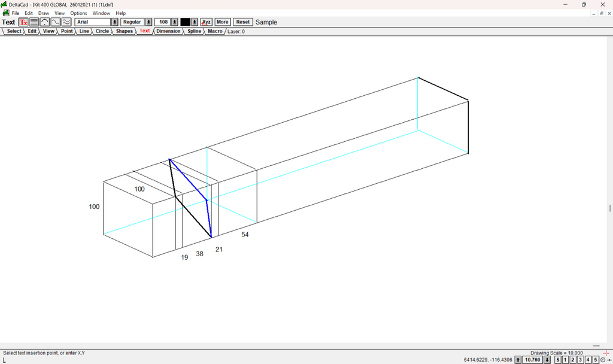Open the text color dropdown arrow
The width and height of the screenshot is (613, 364).
click(195, 22)
